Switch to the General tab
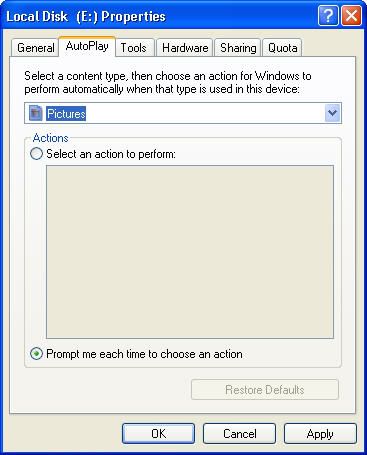 36,48
